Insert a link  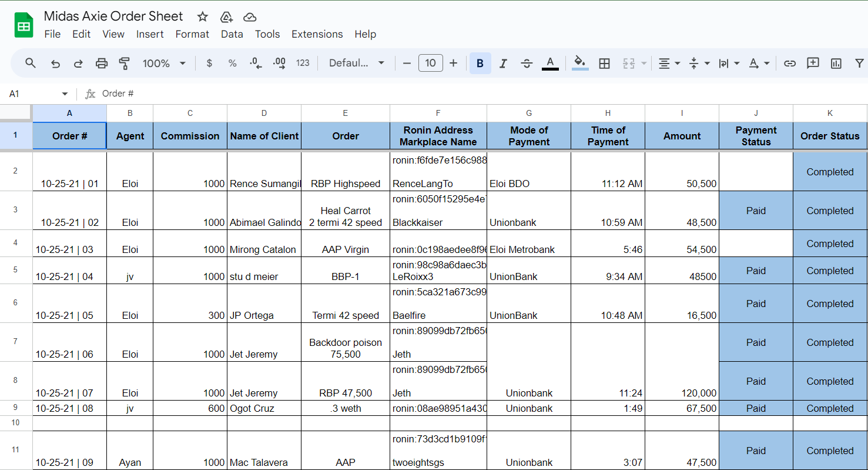click(790, 63)
